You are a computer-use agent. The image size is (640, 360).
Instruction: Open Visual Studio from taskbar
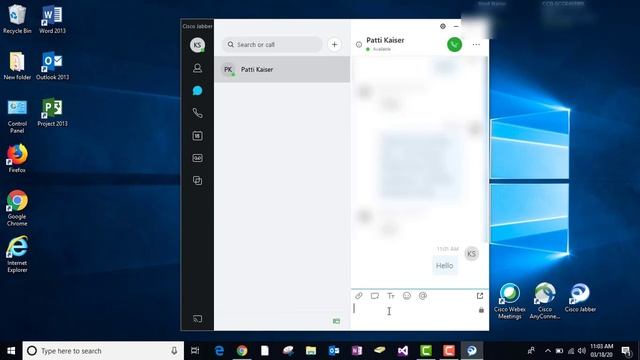403,351
